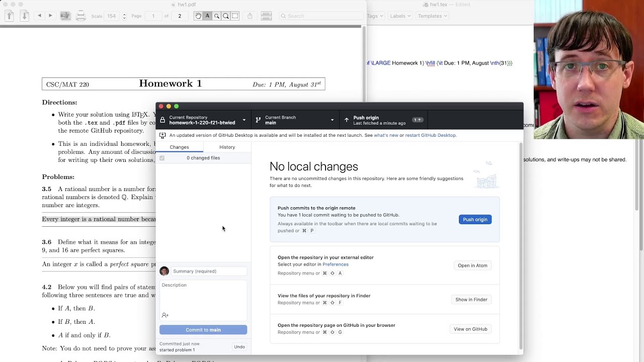The height and width of the screenshot is (362, 644).
Task: Toggle the changed files select-all checkbox
Action: click(x=162, y=158)
